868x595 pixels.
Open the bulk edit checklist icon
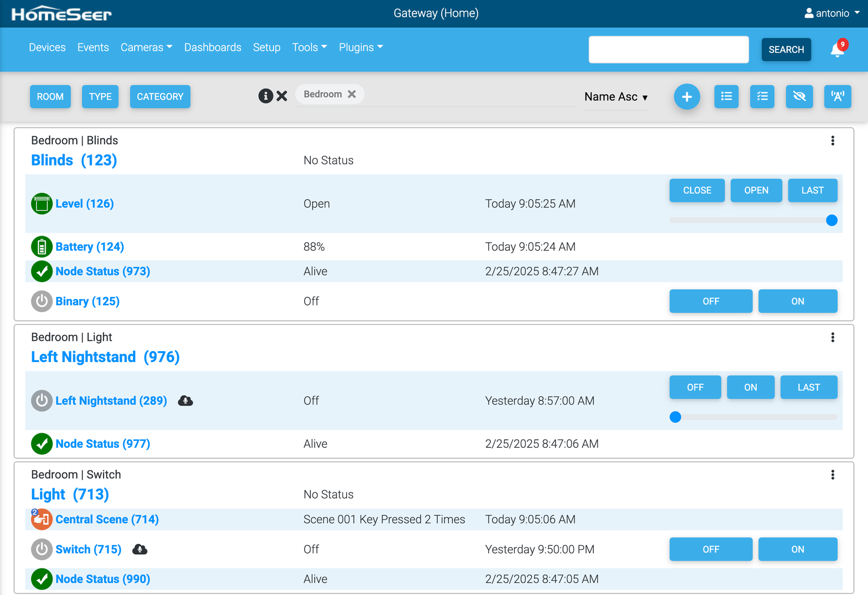click(762, 97)
